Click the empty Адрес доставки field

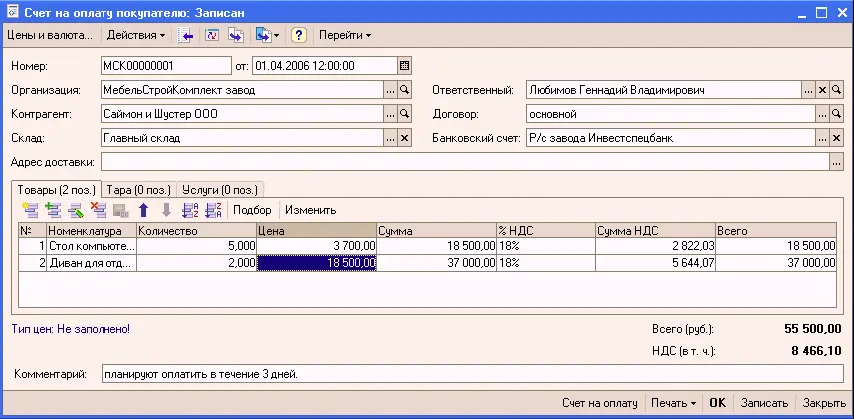coord(465,162)
